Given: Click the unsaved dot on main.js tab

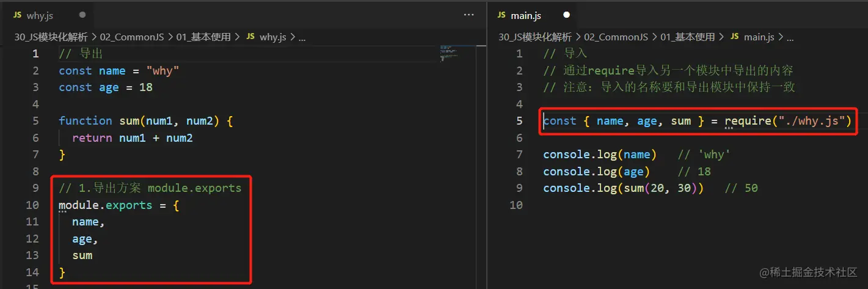Looking at the screenshot, I should click(x=566, y=15).
